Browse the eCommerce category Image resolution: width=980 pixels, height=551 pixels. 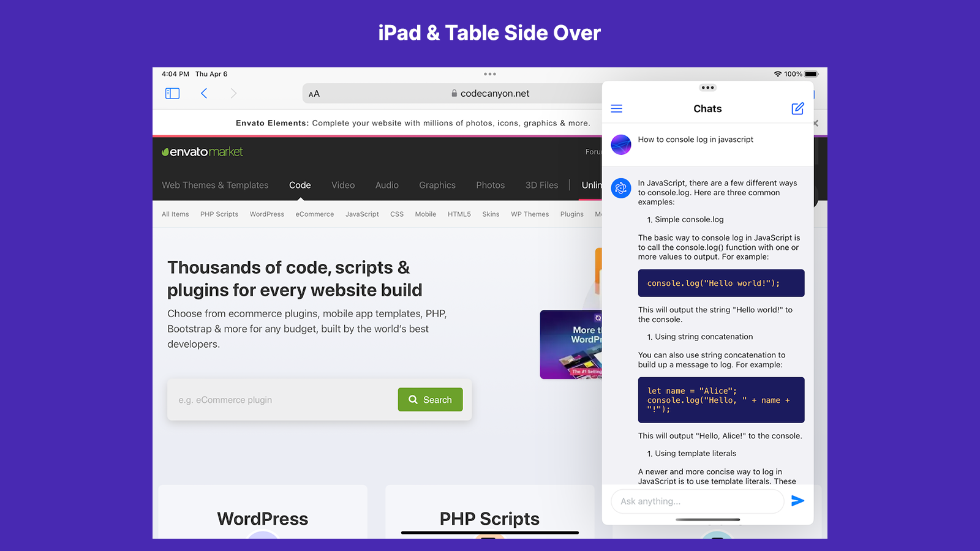315,214
